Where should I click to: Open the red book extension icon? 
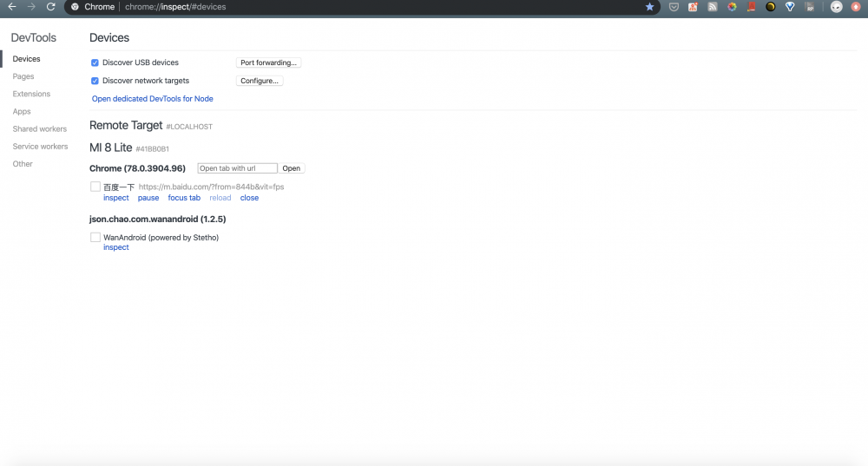tap(751, 7)
